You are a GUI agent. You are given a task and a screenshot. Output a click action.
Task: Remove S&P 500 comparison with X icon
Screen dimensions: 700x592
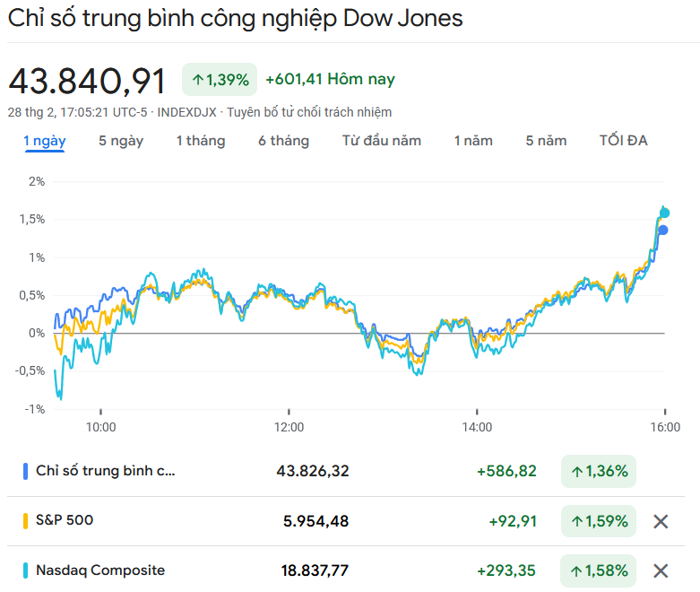661,521
